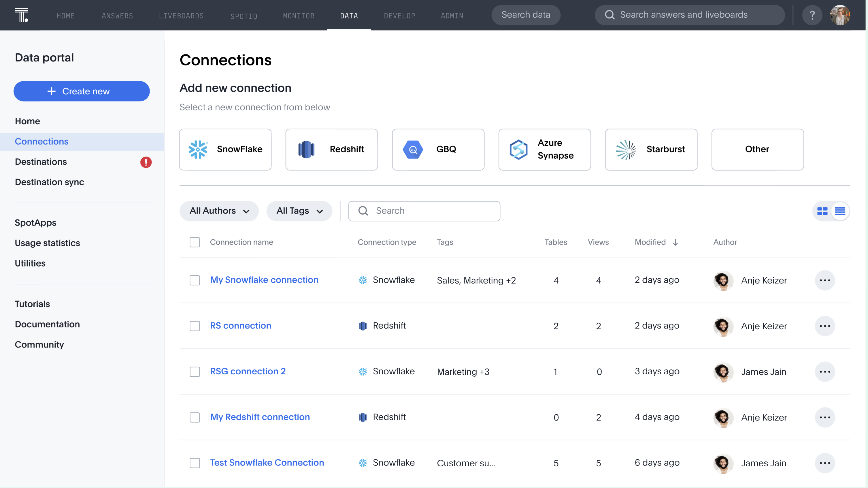Open My Snowflake connection link

coord(264,280)
